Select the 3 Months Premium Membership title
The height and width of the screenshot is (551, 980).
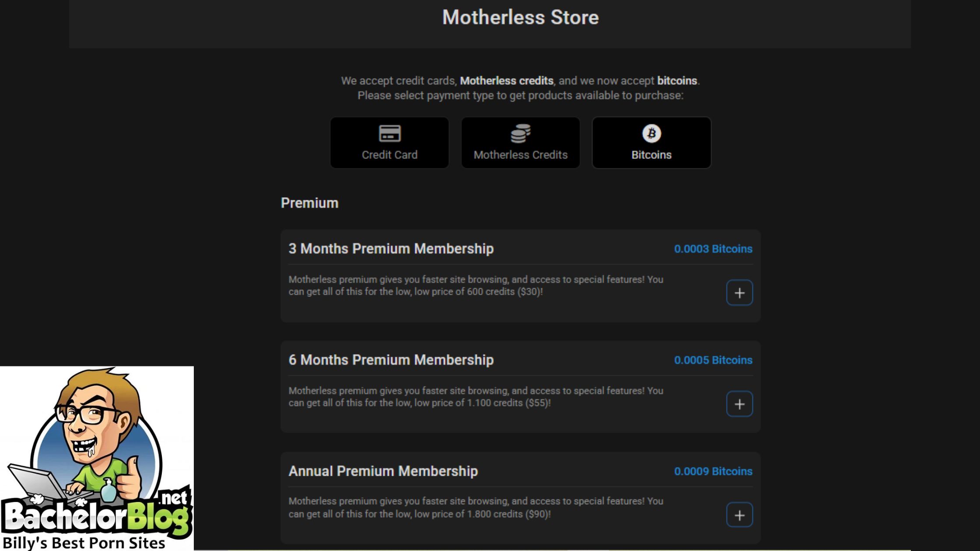click(391, 249)
